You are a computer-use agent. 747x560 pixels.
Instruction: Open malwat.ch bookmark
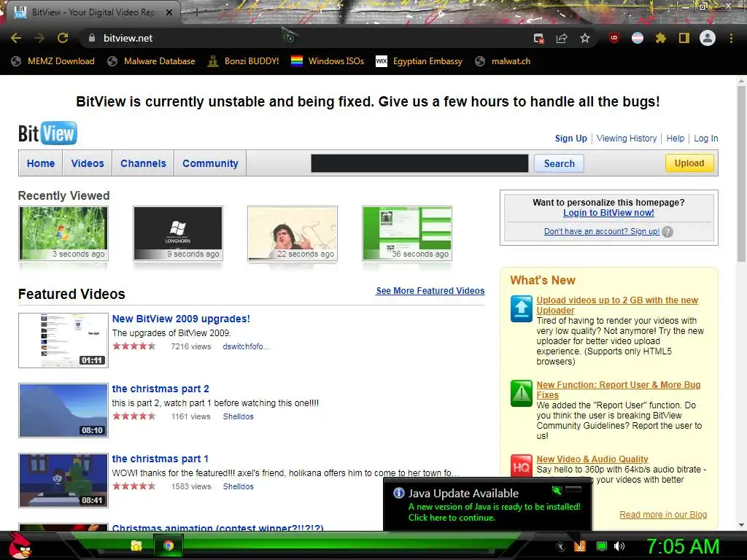[x=503, y=61]
